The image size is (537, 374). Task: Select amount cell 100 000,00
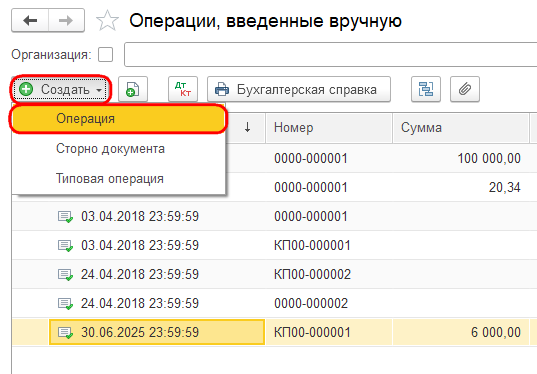pos(461,158)
